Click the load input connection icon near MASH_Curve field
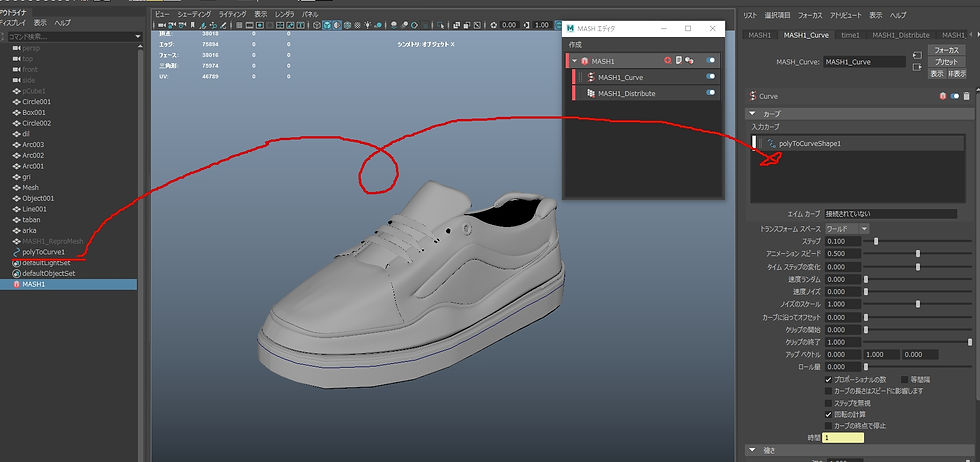The height and width of the screenshot is (462, 980). pos(917,56)
